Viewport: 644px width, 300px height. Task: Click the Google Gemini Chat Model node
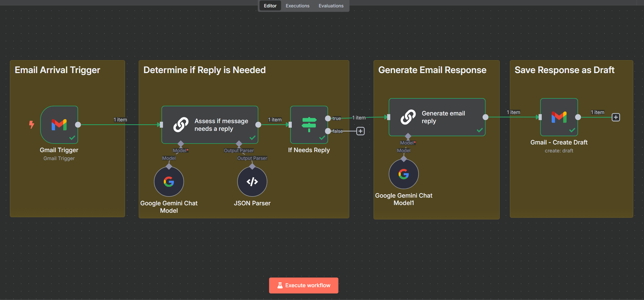click(169, 182)
